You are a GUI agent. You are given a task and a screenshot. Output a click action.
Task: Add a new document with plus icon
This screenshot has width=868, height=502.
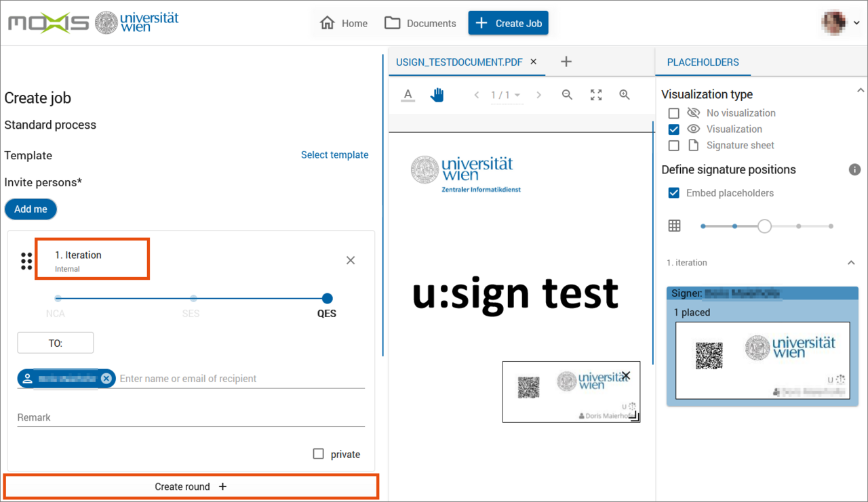[566, 62]
